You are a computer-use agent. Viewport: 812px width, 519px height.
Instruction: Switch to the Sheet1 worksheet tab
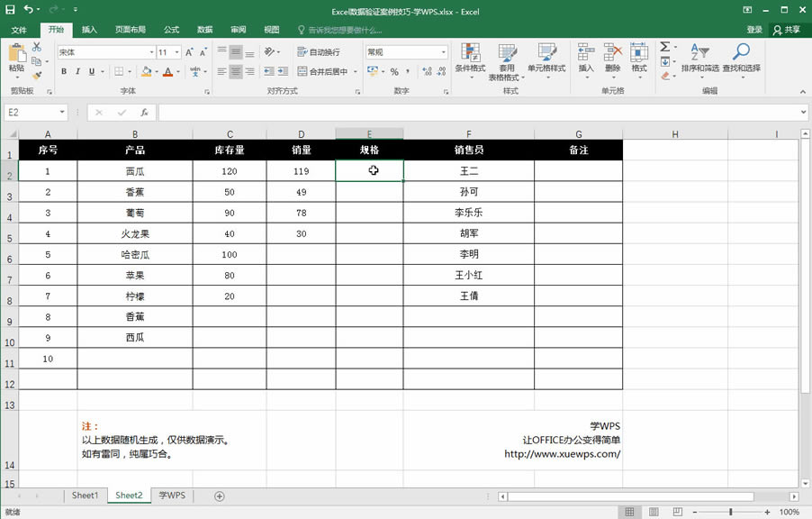click(x=85, y=495)
